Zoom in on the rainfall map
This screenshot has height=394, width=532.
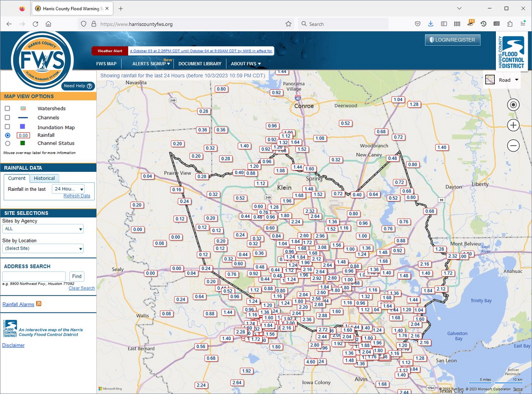coord(513,125)
